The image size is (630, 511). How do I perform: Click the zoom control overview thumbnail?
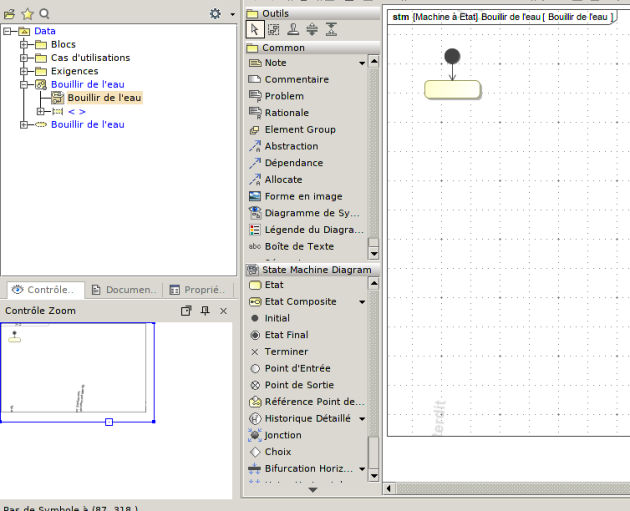77,370
